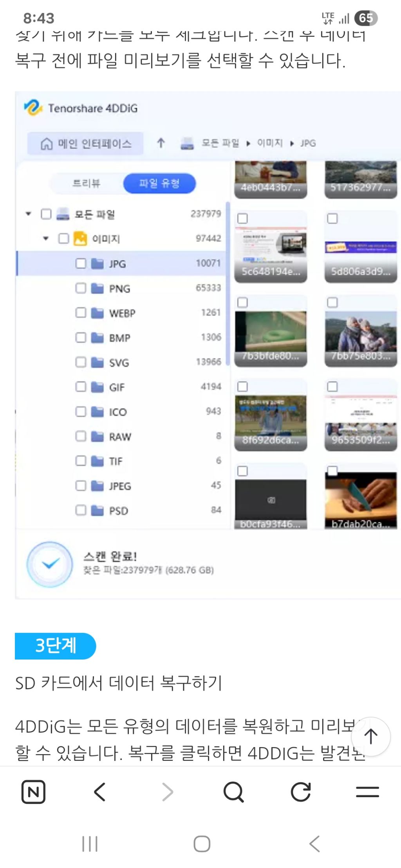
Task: Click the scan complete checkmark circle
Action: click(50, 564)
